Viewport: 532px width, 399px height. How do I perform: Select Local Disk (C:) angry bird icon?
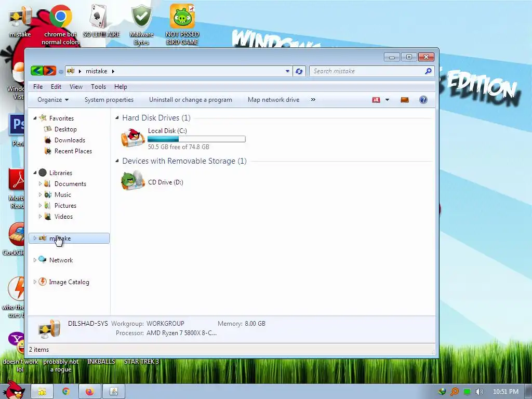point(133,138)
